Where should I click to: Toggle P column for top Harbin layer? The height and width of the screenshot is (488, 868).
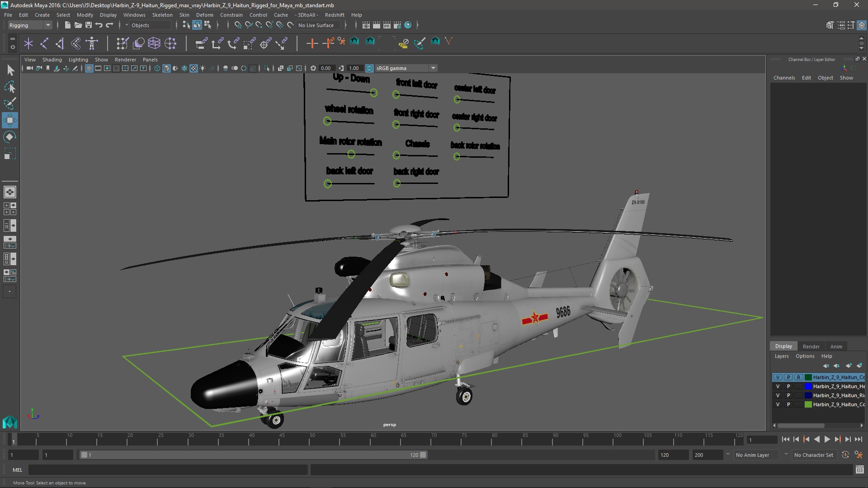point(788,376)
